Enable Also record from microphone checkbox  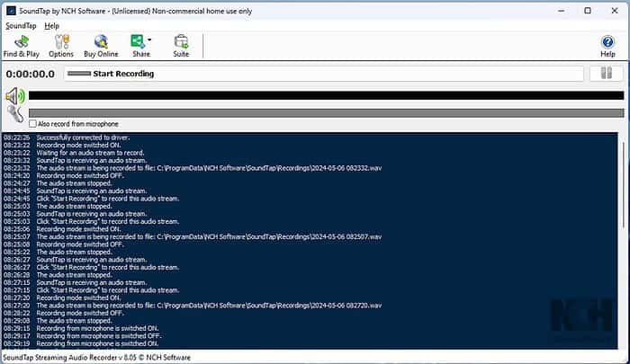pos(32,124)
